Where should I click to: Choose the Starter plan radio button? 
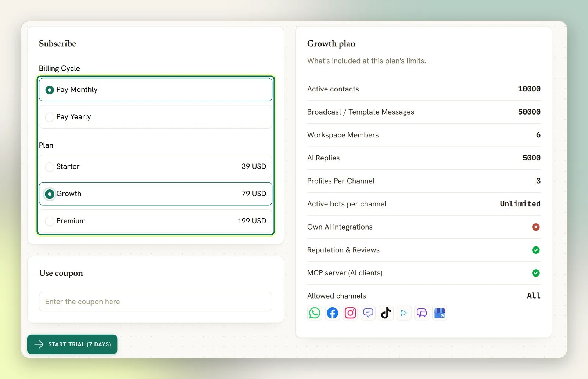click(x=50, y=167)
